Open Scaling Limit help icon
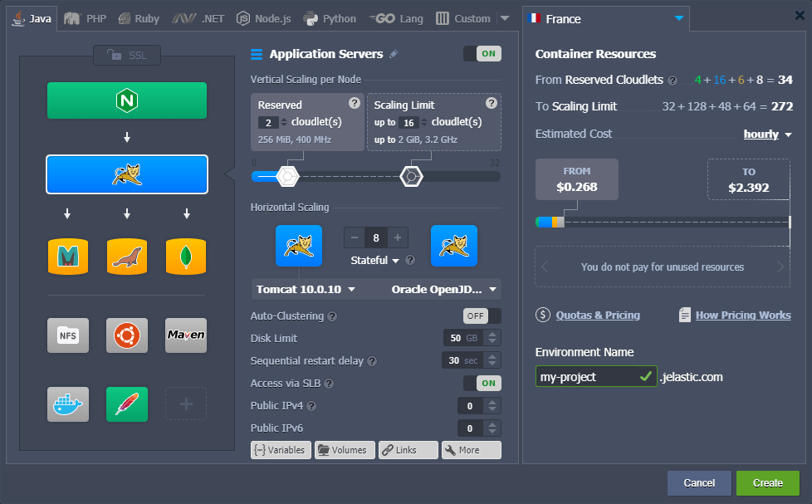This screenshot has width=812, height=504. (x=492, y=103)
